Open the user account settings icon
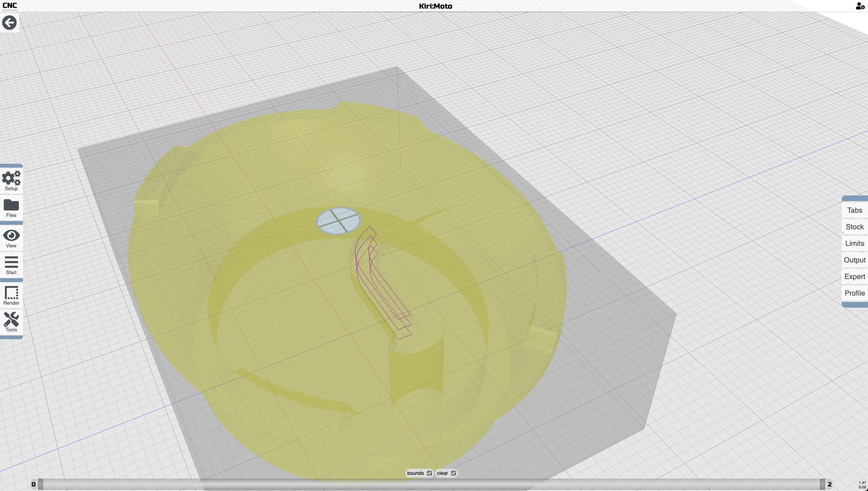The height and width of the screenshot is (491, 868). (860, 6)
